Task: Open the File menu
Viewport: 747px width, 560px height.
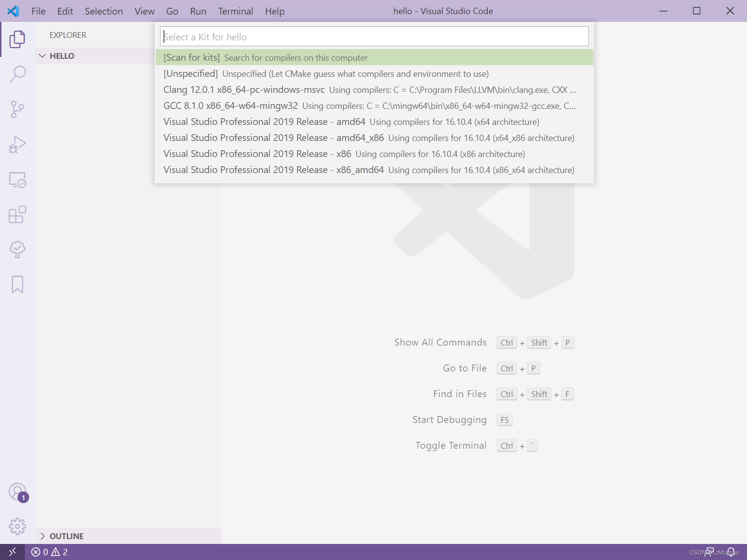Action: pyautogui.click(x=38, y=11)
